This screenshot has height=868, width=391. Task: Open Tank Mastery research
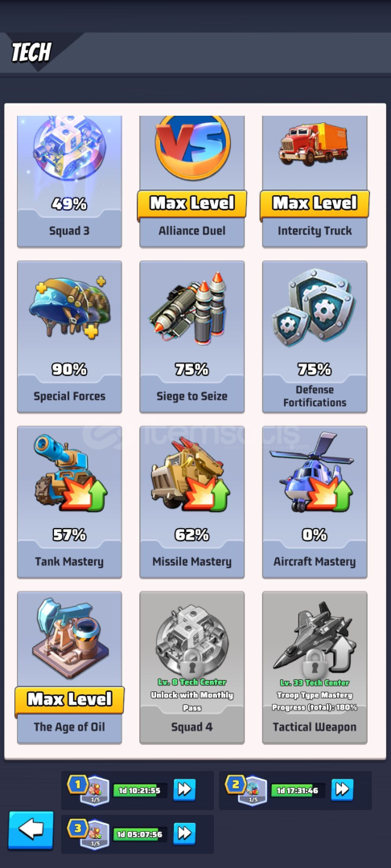click(69, 502)
